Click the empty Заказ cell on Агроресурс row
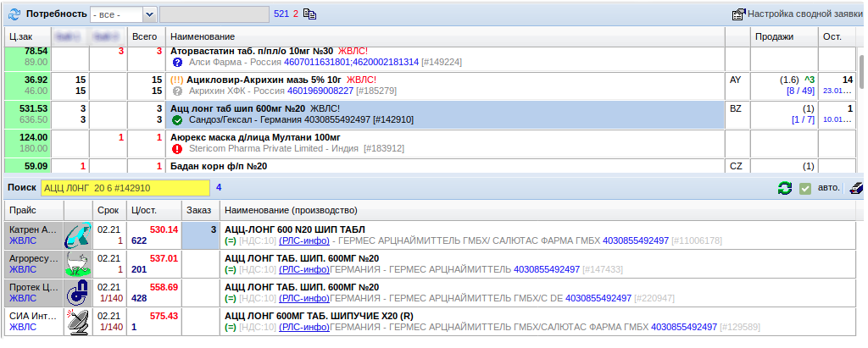Viewport: 868px width, 348px height. (x=200, y=264)
